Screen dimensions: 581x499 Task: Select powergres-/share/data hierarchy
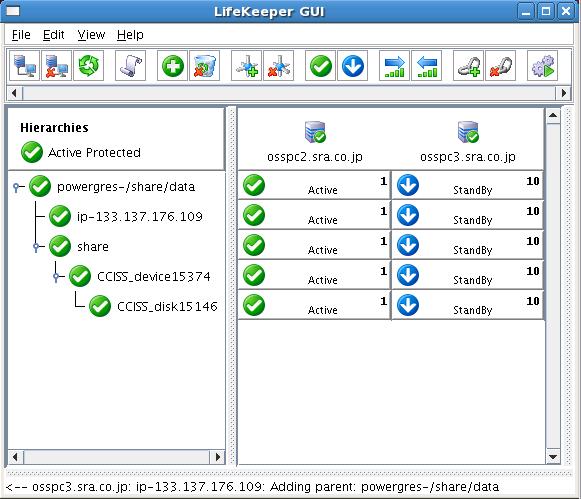(x=126, y=186)
